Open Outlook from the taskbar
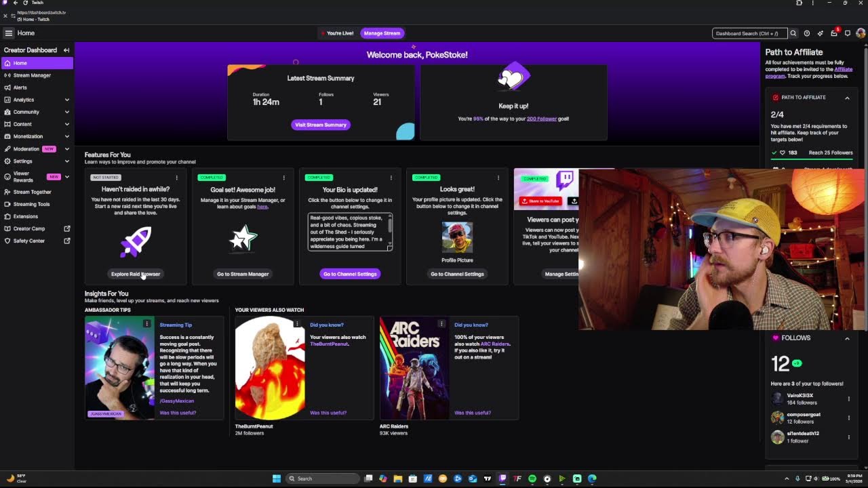This screenshot has width=868, height=488. tap(473, 479)
